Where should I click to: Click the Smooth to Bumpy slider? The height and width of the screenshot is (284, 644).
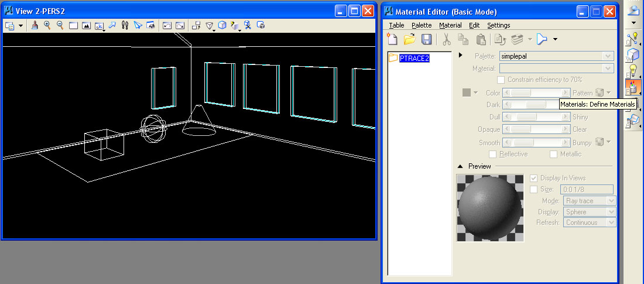(x=536, y=143)
